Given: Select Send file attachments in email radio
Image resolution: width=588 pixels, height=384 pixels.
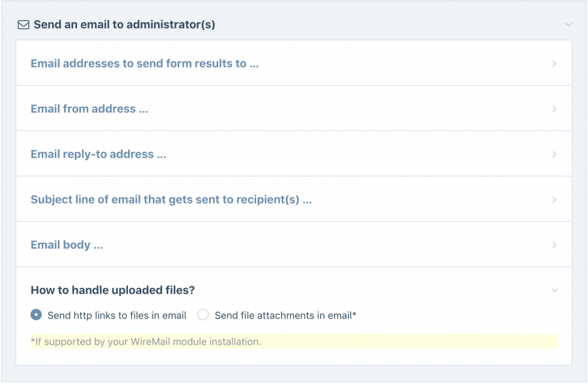Looking at the screenshot, I should tap(203, 315).
